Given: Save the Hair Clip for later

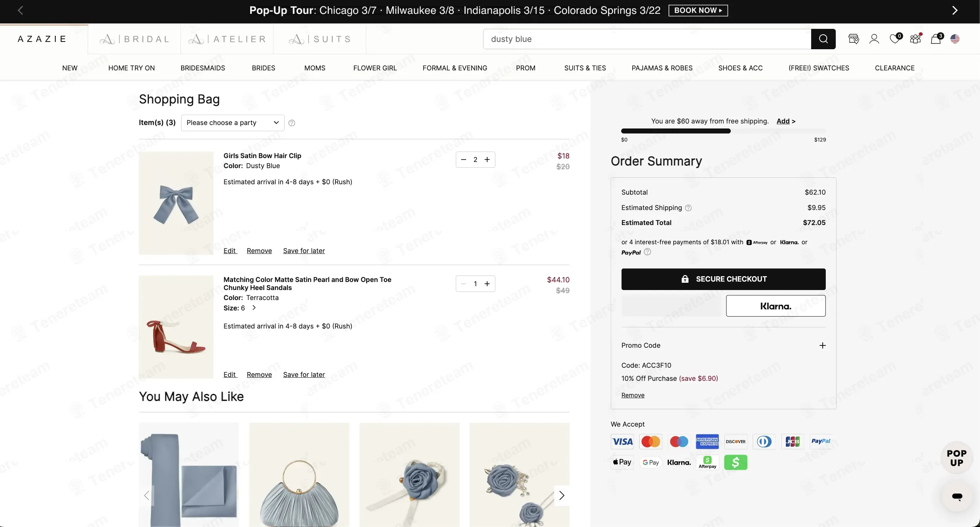Looking at the screenshot, I should (304, 251).
